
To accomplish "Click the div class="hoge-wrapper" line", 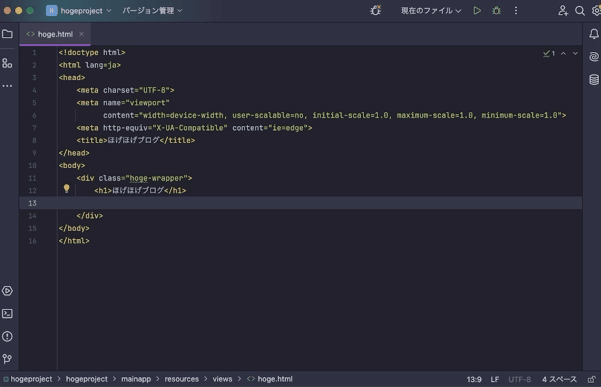I will pyautogui.click(x=134, y=178).
